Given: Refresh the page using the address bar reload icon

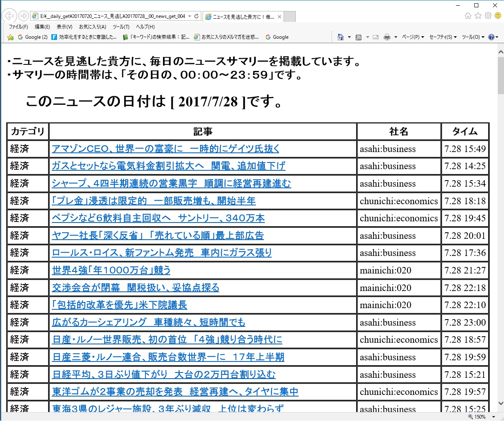Looking at the screenshot, I should tap(196, 16).
